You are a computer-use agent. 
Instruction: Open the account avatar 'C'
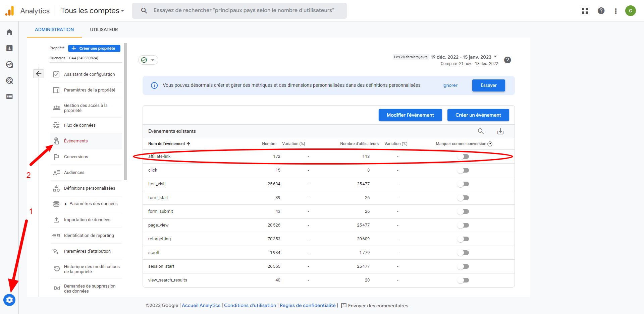click(631, 11)
